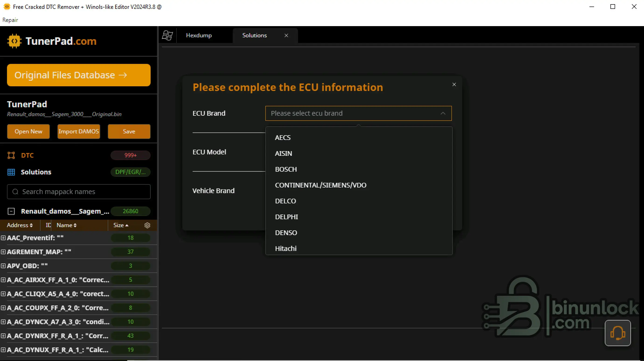Click the Open New button
The height and width of the screenshot is (361, 644).
tap(28, 131)
